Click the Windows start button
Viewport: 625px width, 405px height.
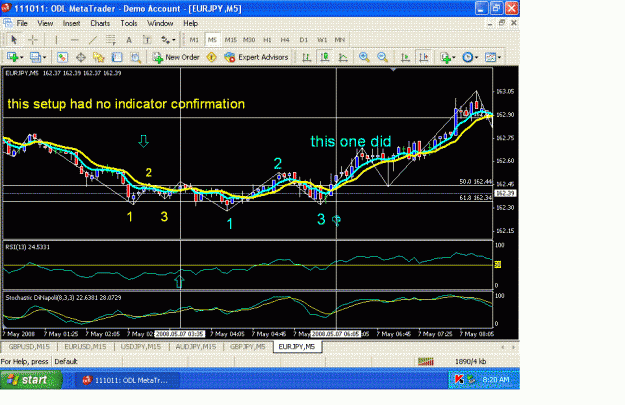click(31, 379)
